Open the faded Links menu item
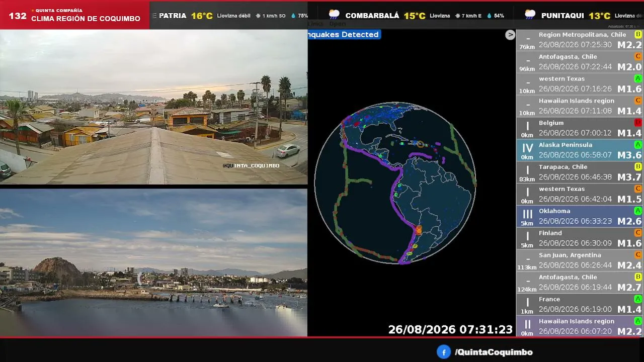The width and height of the screenshot is (644, 362). (315, 24)
